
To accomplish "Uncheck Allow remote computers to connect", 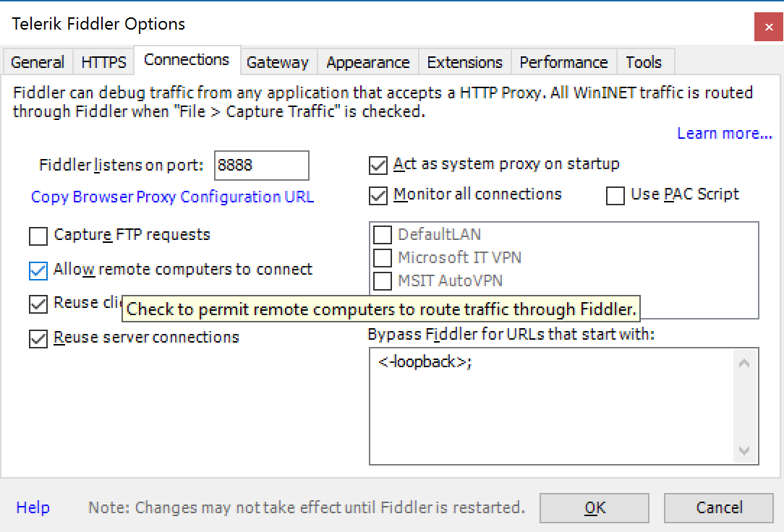I will tap(38, 270).
